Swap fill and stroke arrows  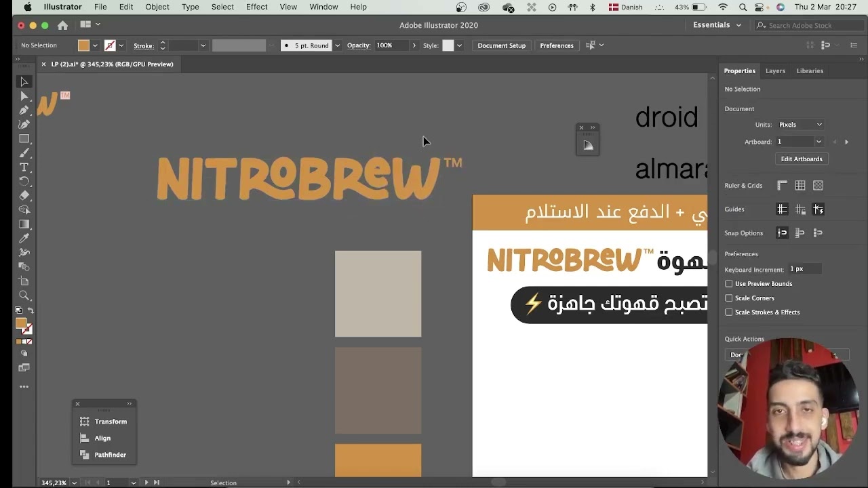point(31,310)
